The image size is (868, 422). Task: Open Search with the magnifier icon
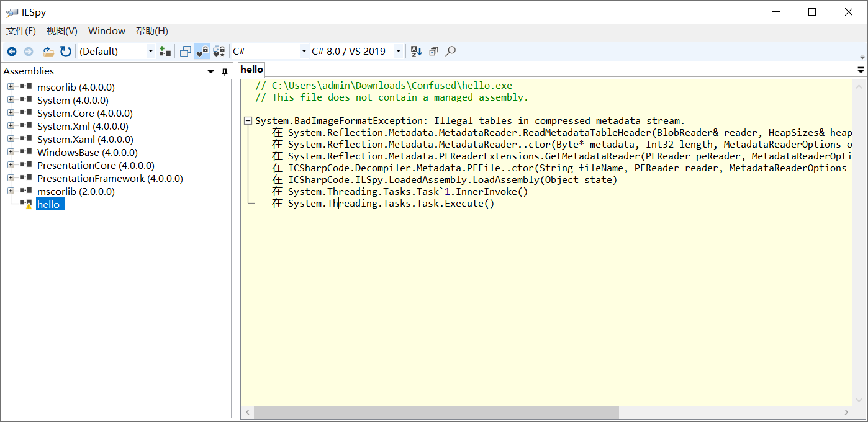451,52
